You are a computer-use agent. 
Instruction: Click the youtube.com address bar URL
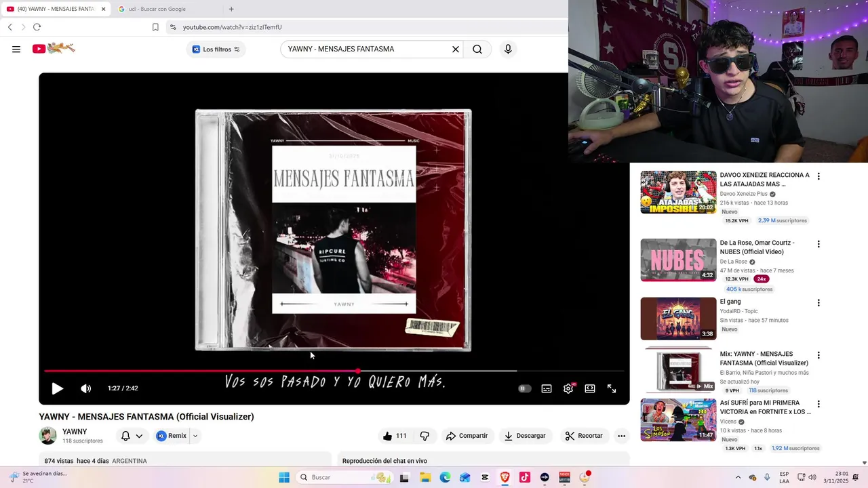232,27
